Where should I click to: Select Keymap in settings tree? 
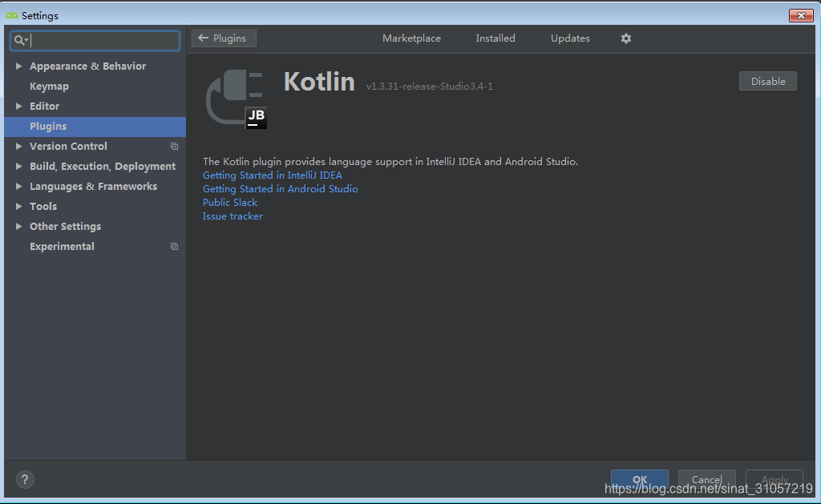coord(49,87)
